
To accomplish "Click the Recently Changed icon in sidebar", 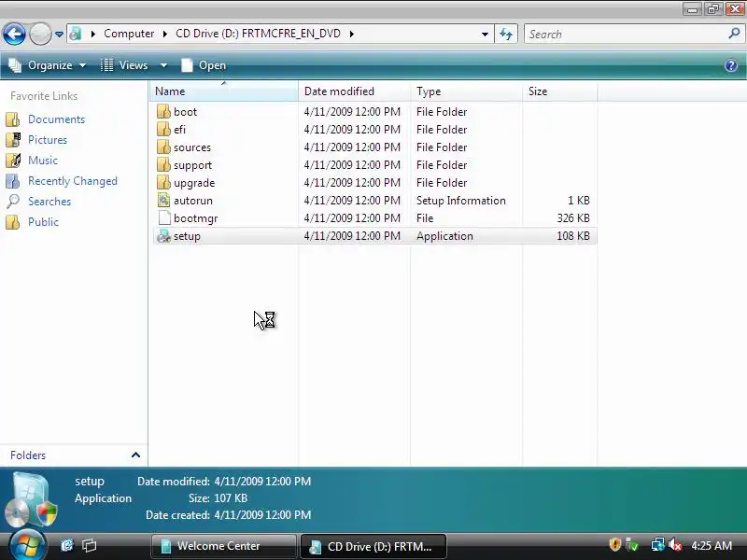I will pyautogui.click(x=13, y=181).
